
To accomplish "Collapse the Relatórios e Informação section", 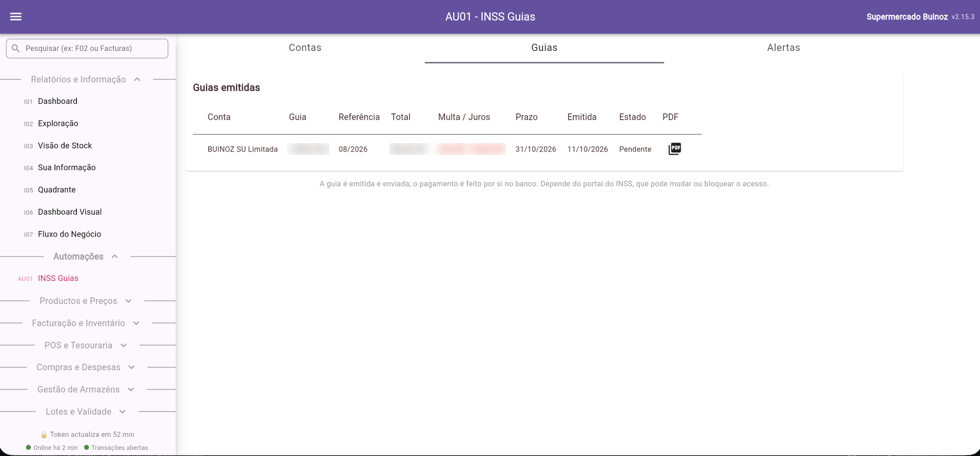I will click(x=87, y=79).
